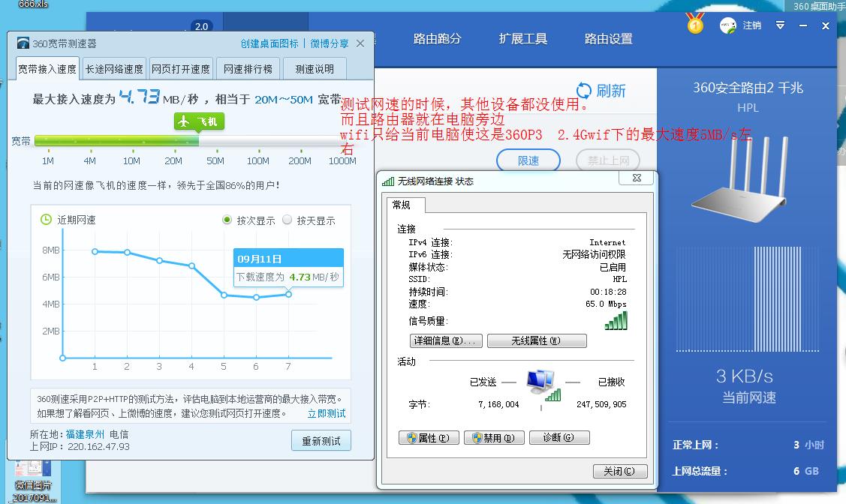
Task: Click the wireless signal icon in dialog title
Action: coord(388,181)
